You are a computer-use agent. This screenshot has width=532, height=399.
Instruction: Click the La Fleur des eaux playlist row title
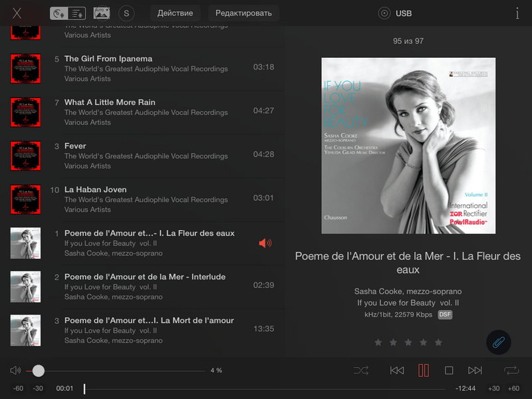tap(149, 233)
